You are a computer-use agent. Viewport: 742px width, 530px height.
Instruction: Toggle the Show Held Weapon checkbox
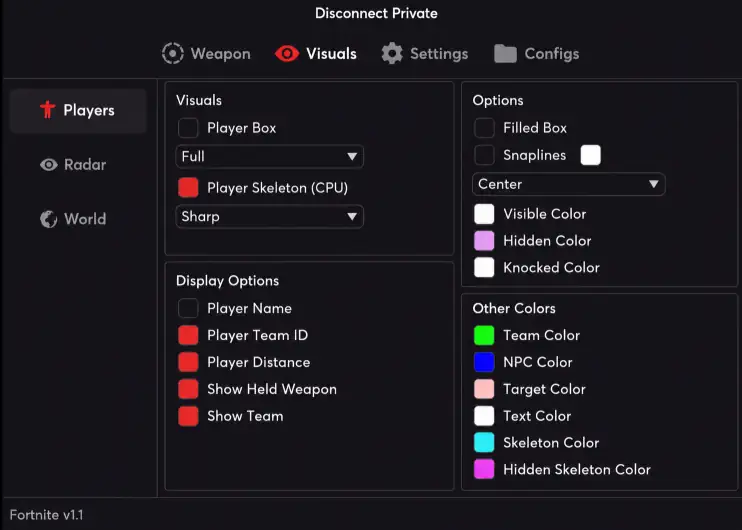click(x=188, y=389)
